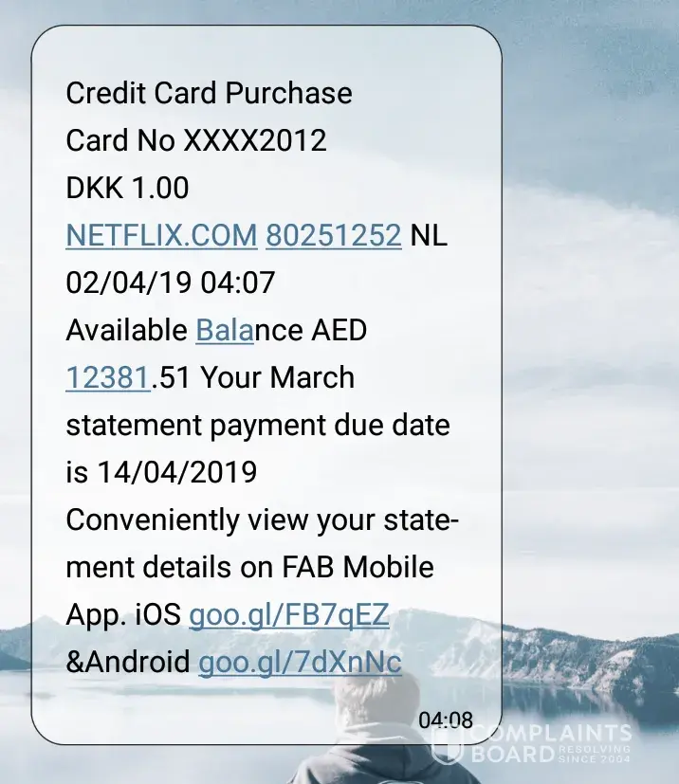Viewport: 679px width, 784px height.
Task: Click the '&Android' label text
Action: (128, 662)
